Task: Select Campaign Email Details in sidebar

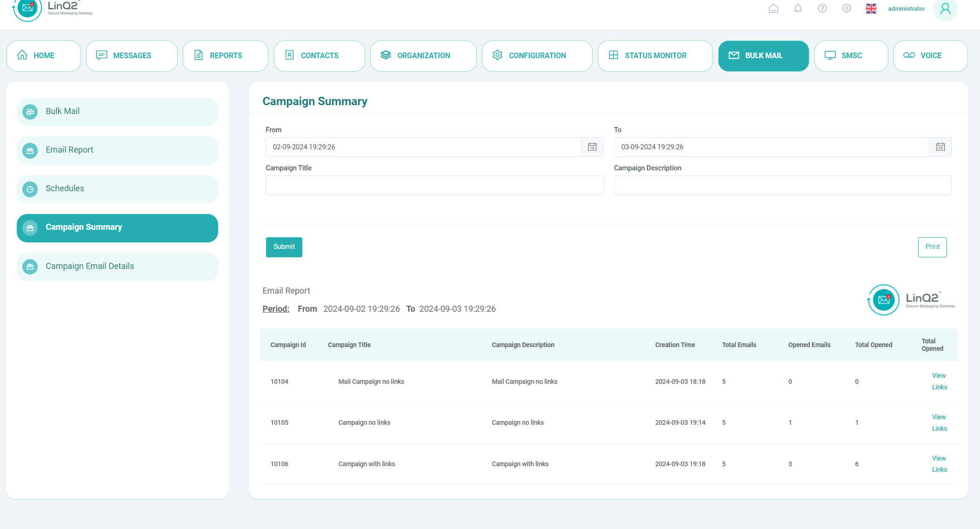Action: [117, 267]
